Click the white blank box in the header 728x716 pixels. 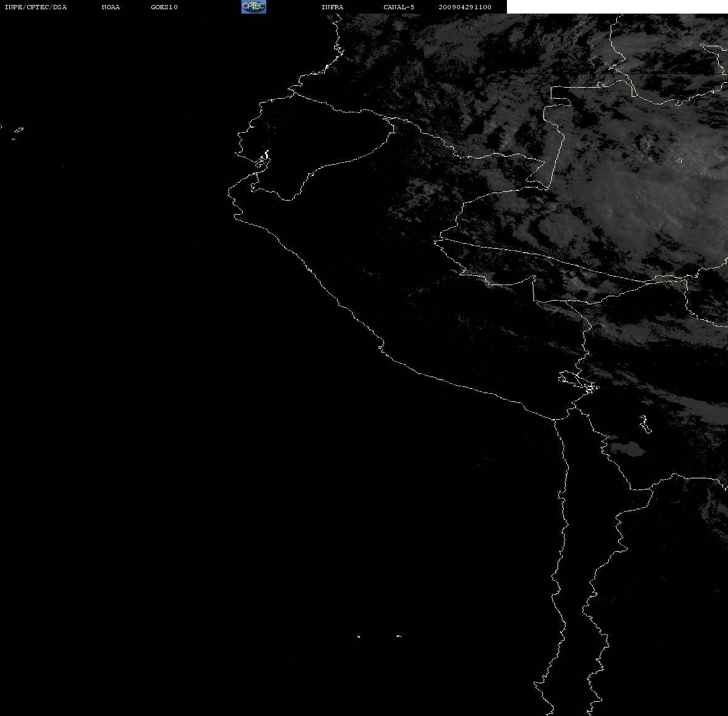coord(617,7)
